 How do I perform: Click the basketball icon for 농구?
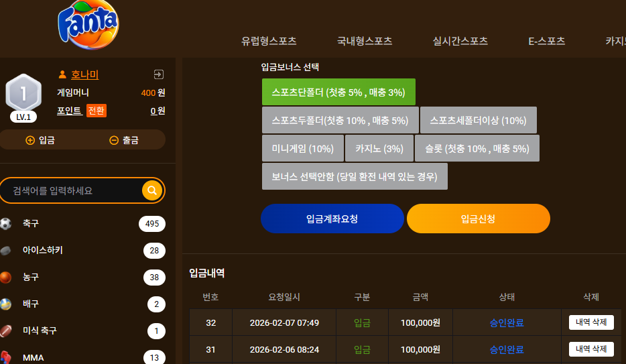coord(5,277)
